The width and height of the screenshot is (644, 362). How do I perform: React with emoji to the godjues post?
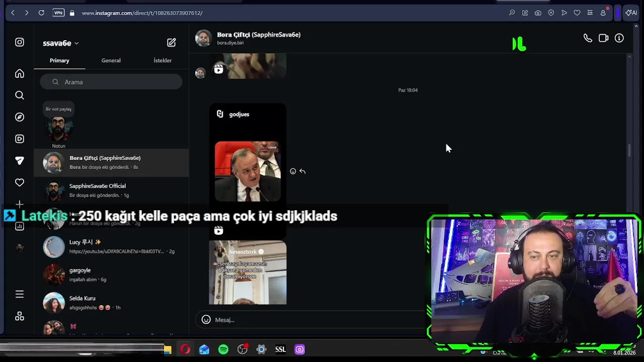coord(293,171)
